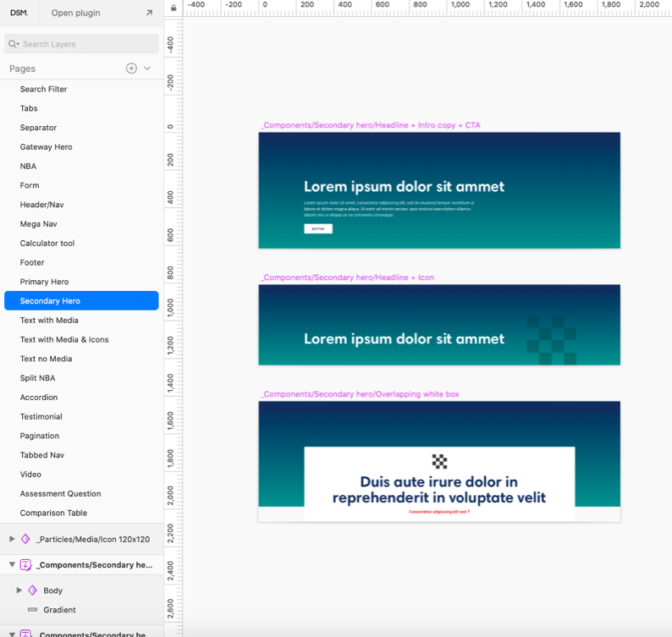Select the Body layer name
Viewport: 672px width, 637px height.
[x=52, y=590]
